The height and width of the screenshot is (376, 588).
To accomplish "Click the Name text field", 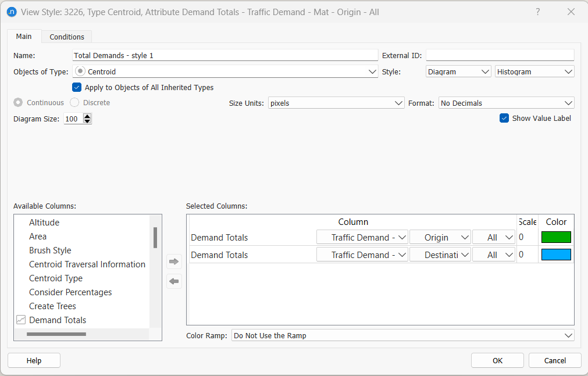I will (x=225, y=55).
